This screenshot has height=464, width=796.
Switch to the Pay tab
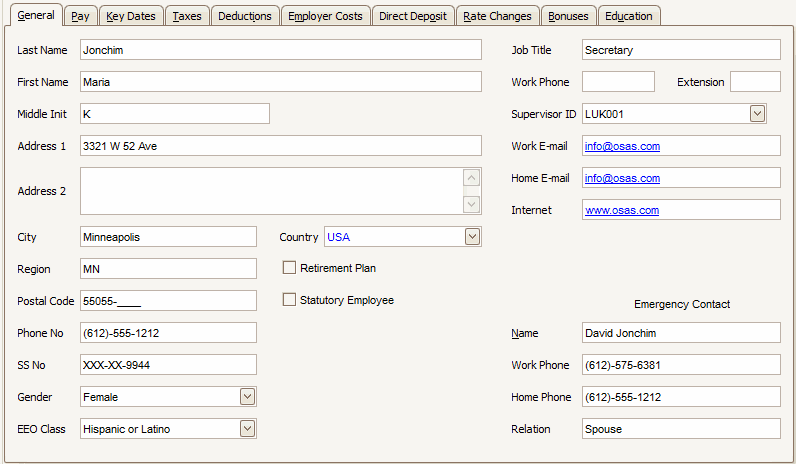(80, 16)
